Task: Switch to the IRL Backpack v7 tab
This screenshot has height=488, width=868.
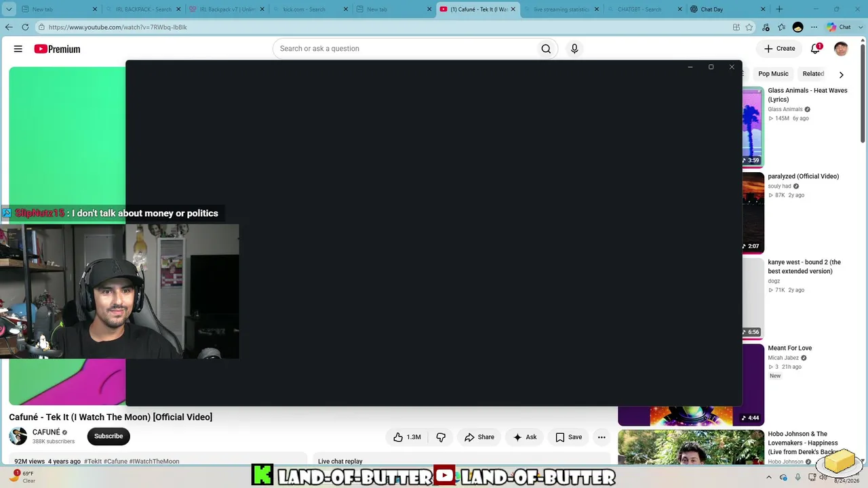Action: (226, 9)
